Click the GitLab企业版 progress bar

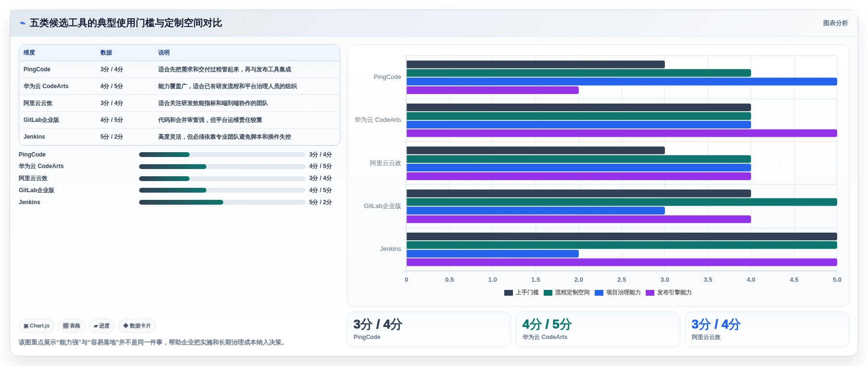222,190
